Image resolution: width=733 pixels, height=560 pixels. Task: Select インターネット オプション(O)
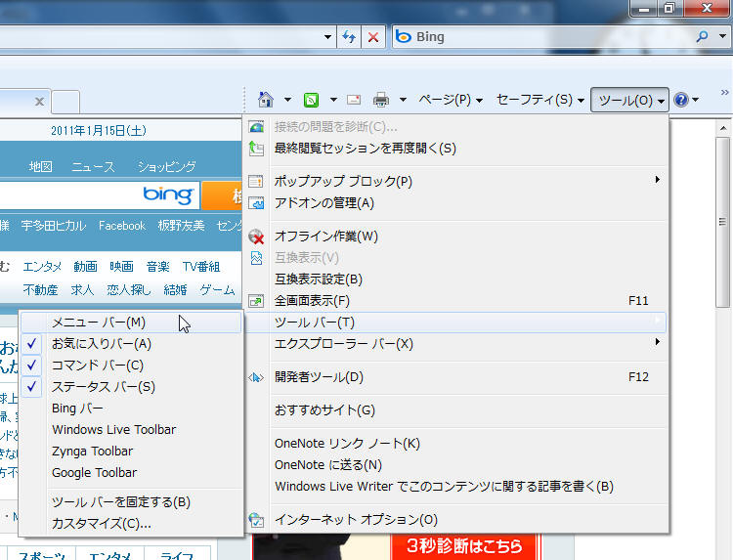click(456, 520)
